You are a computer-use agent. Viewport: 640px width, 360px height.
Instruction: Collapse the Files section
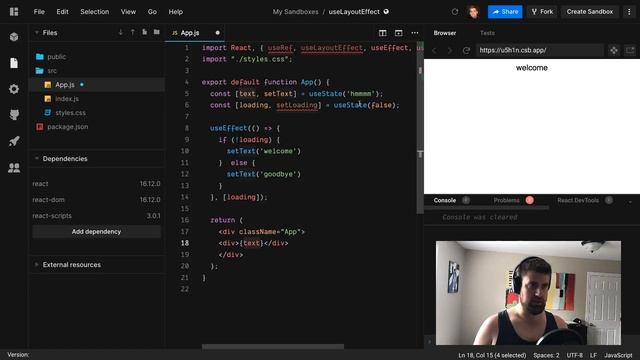(x=37, y=32)
